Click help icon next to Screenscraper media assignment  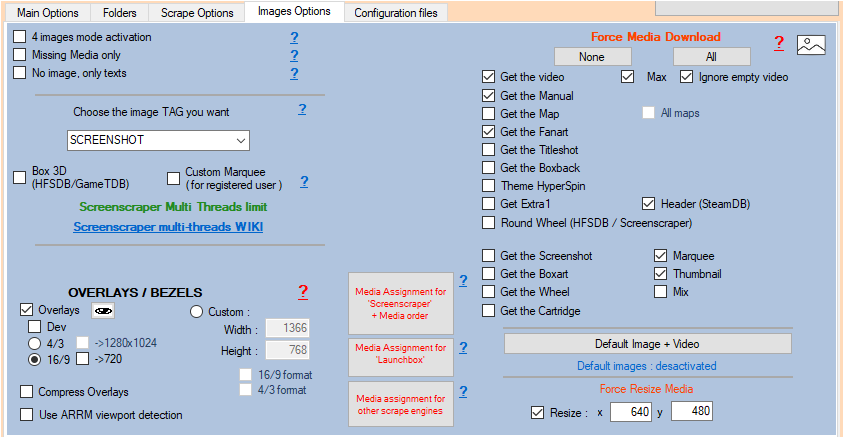point(463,280)
